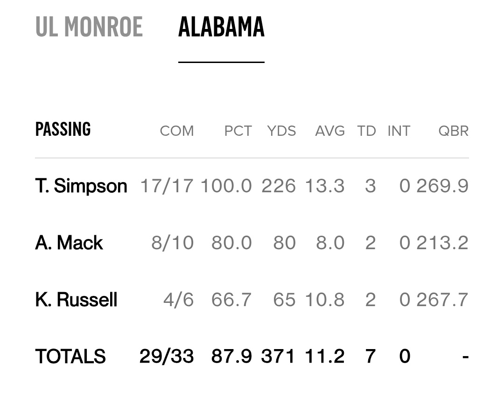The width and height of the screenshot is (504, 420).
Task: Click the AVG column header
Action: (x=330, y=131)
